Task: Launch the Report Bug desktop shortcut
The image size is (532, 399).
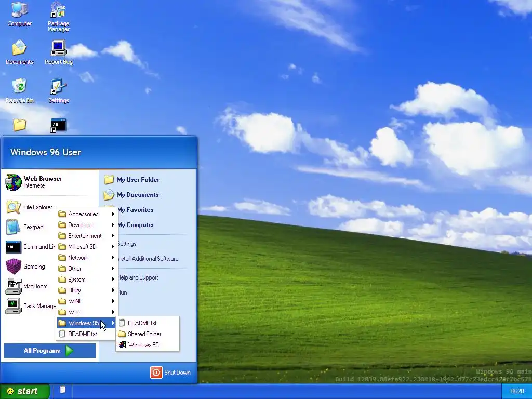Action: coord(58,52)
